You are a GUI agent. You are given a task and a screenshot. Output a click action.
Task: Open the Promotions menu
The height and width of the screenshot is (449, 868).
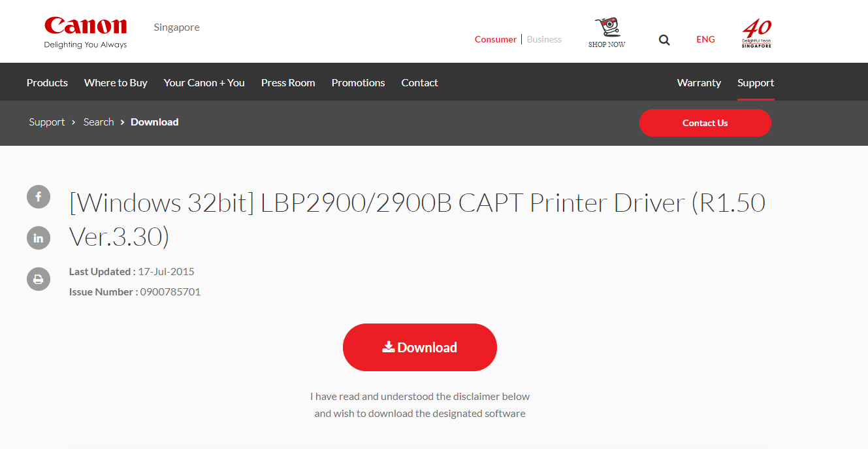[358, 82]
